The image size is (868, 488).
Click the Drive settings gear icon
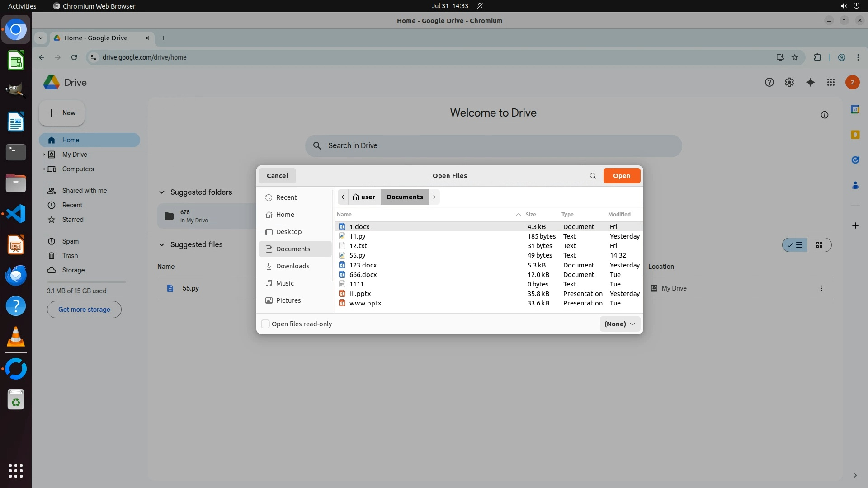point(789,82)
